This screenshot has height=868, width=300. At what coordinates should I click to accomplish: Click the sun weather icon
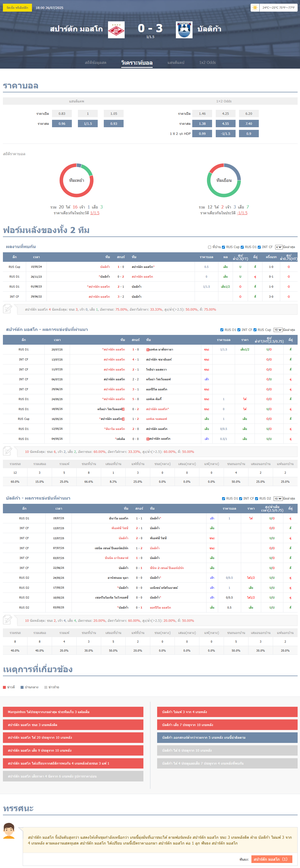pyautogui.click(x=255, y=8)
